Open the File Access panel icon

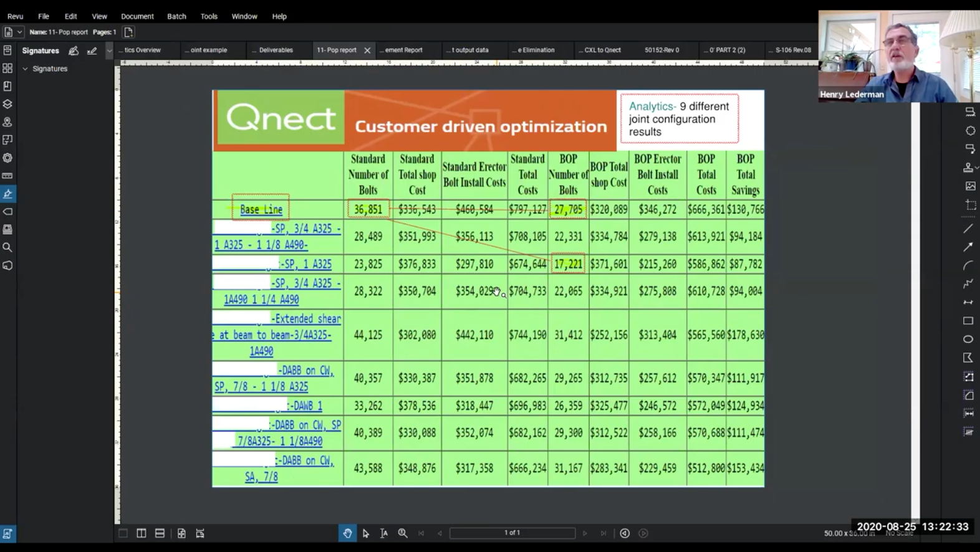(x=7, y=50)
